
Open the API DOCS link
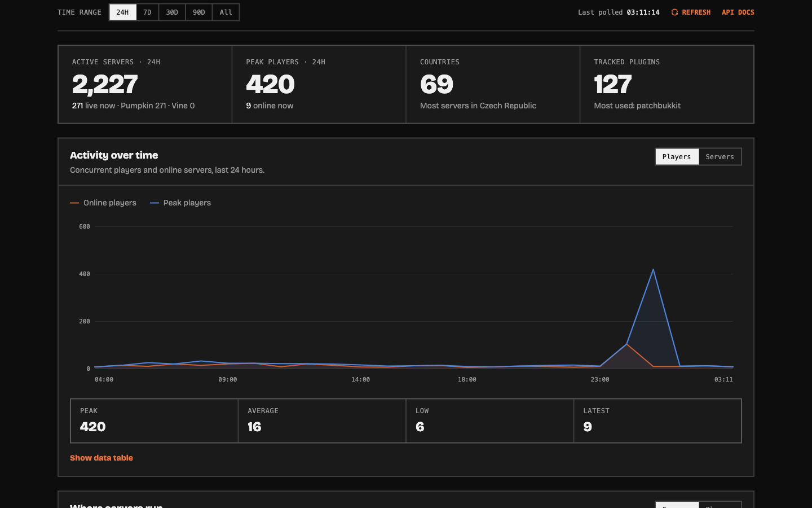click(x=738, y=12)
